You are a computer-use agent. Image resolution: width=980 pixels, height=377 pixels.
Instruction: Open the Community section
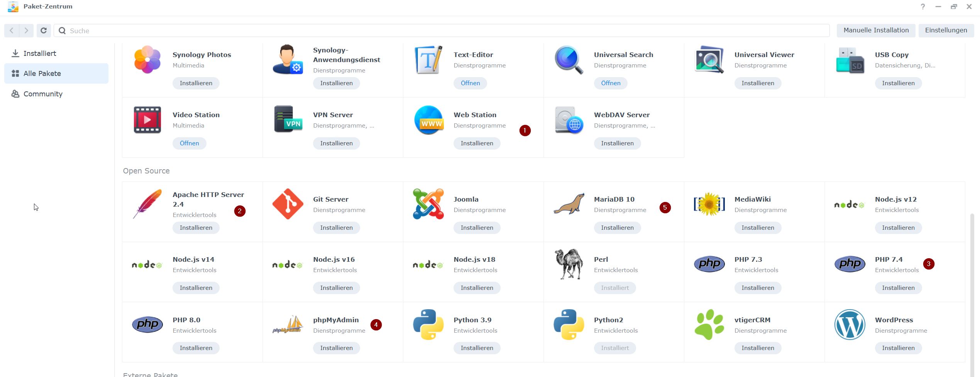pos(56,94)
